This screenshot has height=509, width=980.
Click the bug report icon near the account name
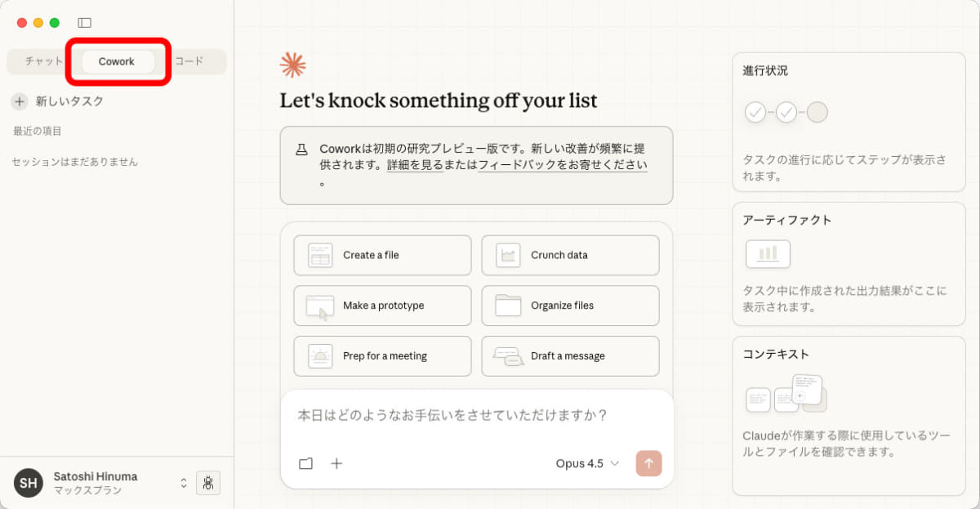(208, 483)
